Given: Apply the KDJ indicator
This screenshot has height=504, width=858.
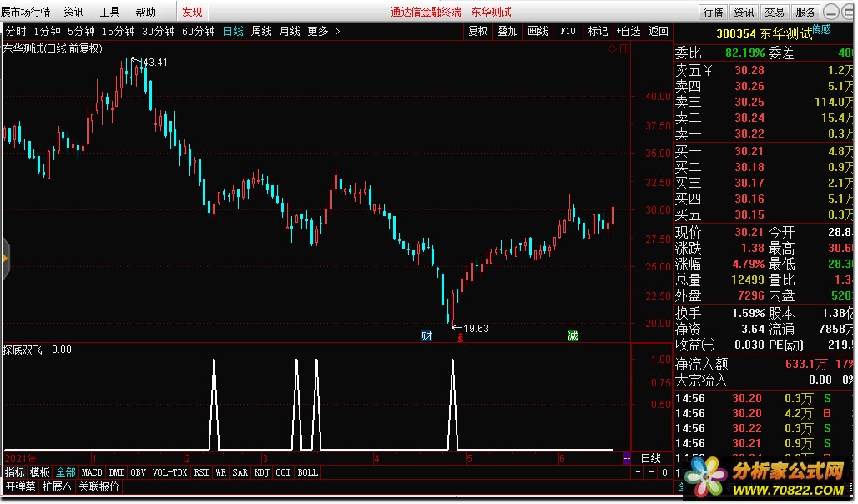Looking at the screenshot, I should (x=261, y=472).
